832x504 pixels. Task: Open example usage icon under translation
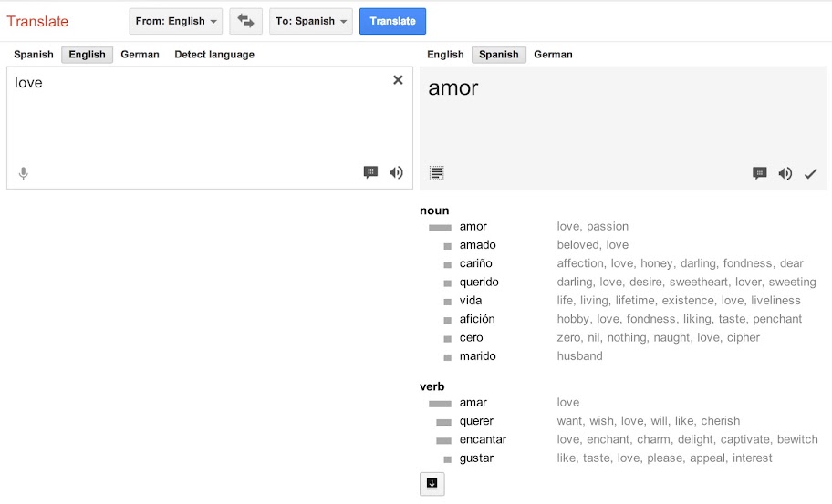coord(759,173)
